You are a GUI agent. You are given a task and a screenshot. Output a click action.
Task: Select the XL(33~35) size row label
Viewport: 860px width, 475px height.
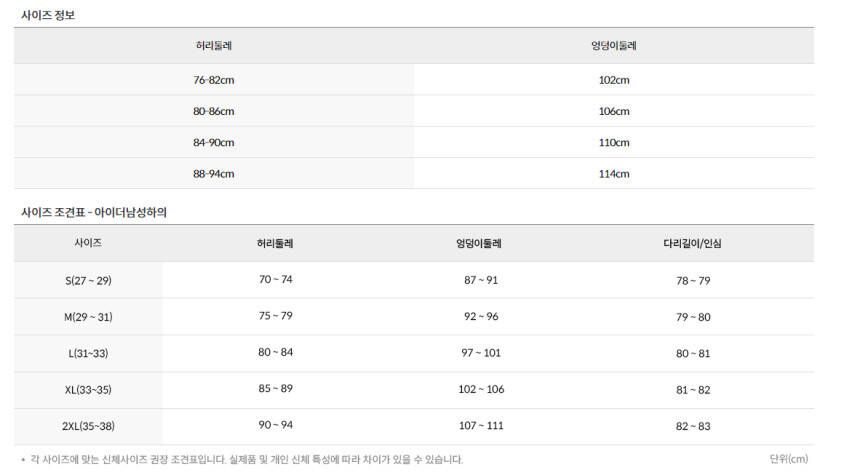pyautogui.click(x=88, y=389)
